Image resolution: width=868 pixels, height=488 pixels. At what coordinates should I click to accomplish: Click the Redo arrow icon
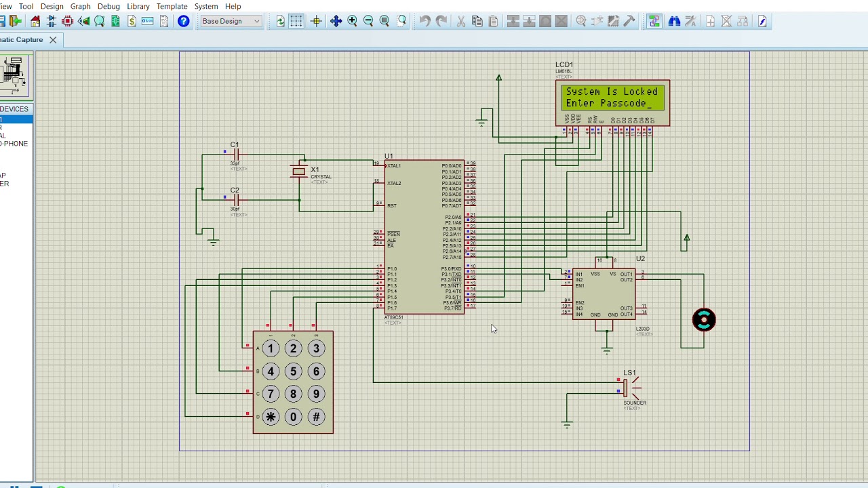pyautogui.click(x=441, y=21)
